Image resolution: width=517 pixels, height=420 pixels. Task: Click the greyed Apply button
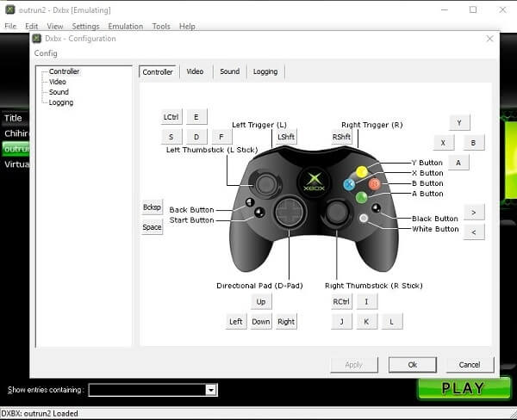(354, 365)
